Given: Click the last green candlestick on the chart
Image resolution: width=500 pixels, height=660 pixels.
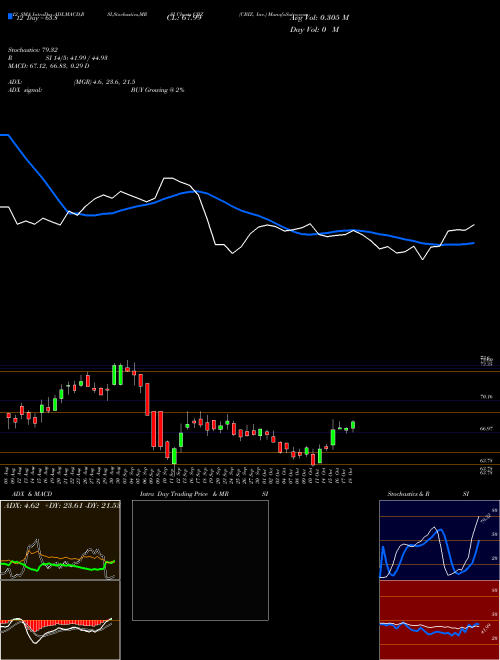Looking at the screenshot, I should pos(353,425).
